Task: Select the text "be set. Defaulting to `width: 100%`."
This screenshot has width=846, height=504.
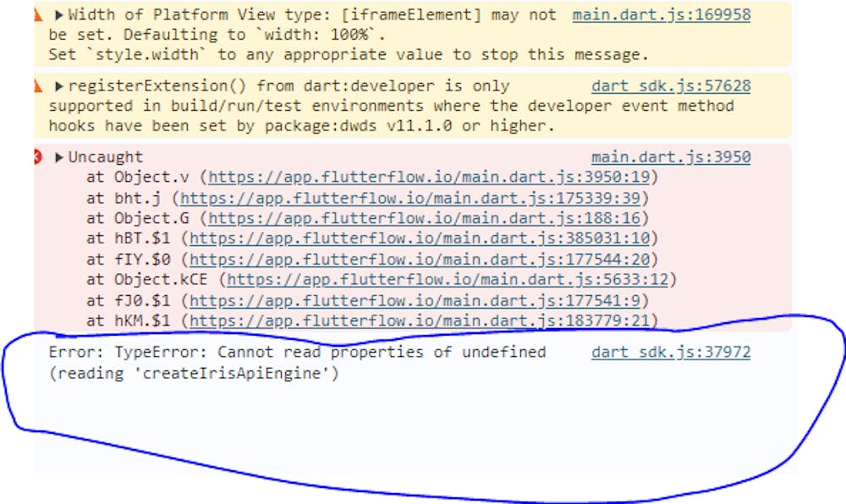Action: point(217,35)
